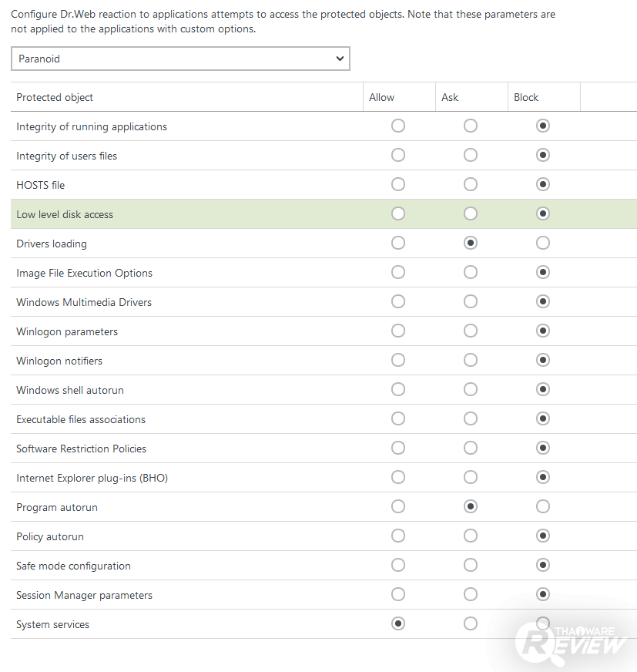Screen dimensions: 637x672
Task: Set Internet Explorer plug-ins (BHO) to Ask
Action: click(471, 477)
